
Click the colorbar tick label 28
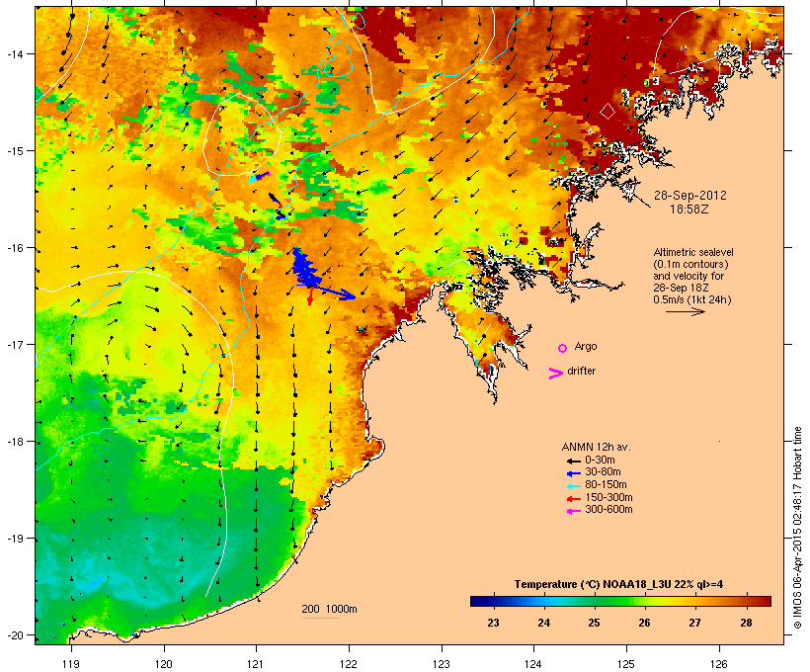pyautogui.click(x=746, y=623)
